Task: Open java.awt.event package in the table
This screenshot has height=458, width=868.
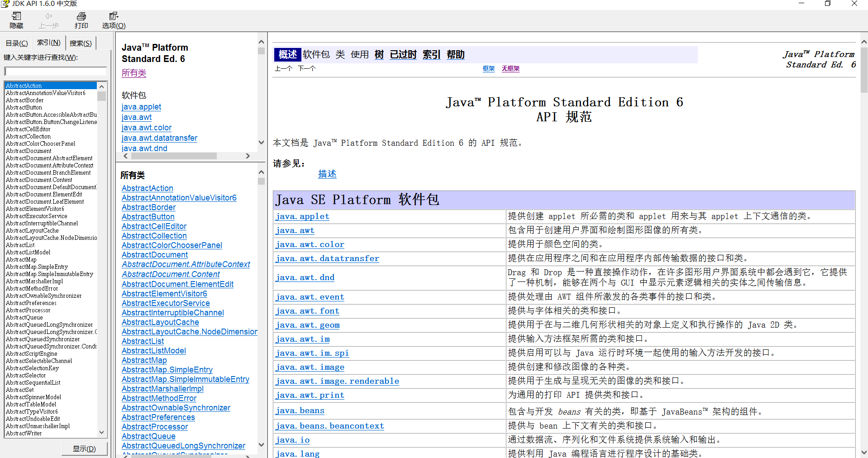Action: [310, 297]
